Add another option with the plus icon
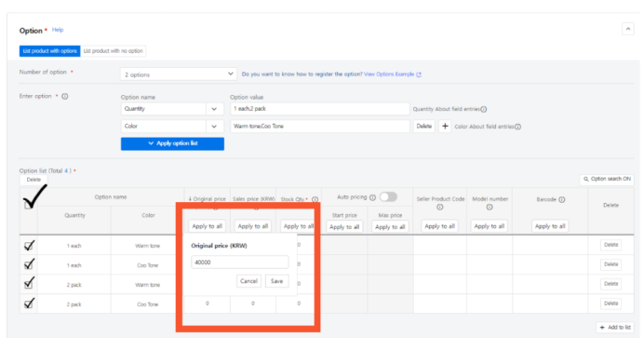644x338 pixels. tap(445, 126)
